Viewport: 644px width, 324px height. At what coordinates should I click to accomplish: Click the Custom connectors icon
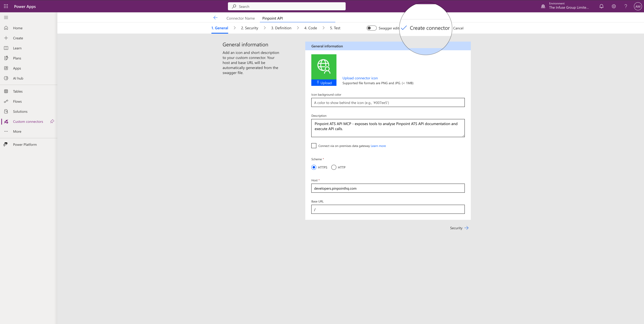point(6,121)
